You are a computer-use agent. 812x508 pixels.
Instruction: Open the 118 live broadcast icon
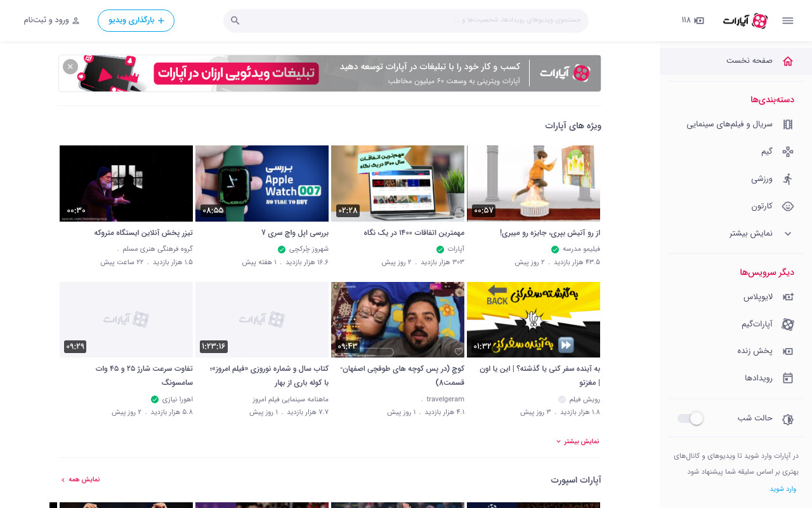pos(693,20)
